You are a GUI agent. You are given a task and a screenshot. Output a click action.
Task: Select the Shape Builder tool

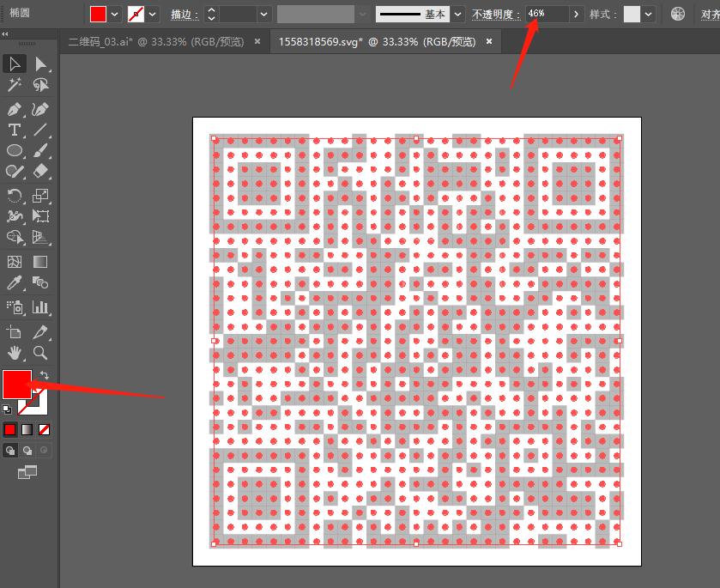15,237
